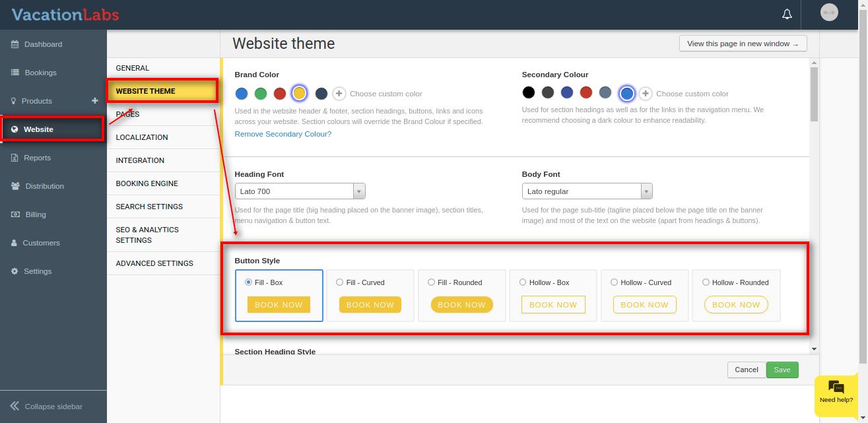This screenshot has width=868, height=423.
Task: Click the notification bell icon
Action: pos(787,14)
